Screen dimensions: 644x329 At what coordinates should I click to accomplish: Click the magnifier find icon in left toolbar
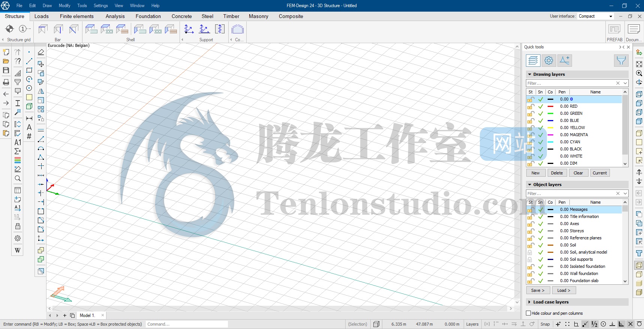tap(18, 179)
